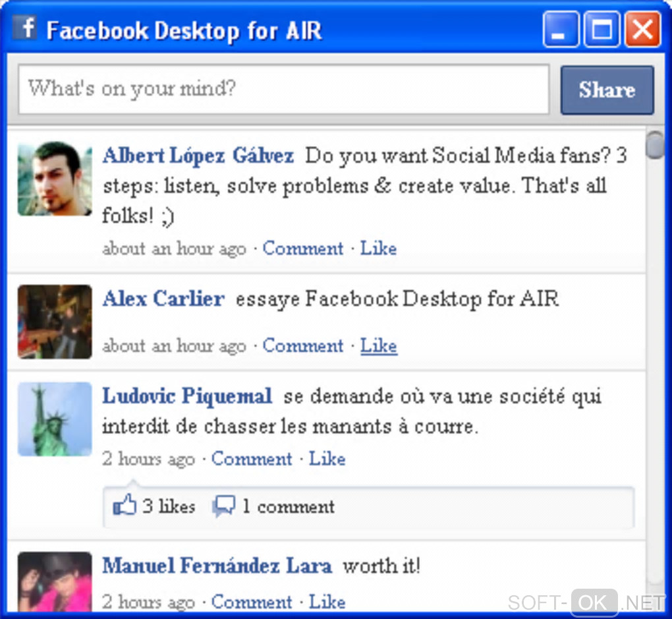
Task: Click the Share button
Action: pos(607,90)
